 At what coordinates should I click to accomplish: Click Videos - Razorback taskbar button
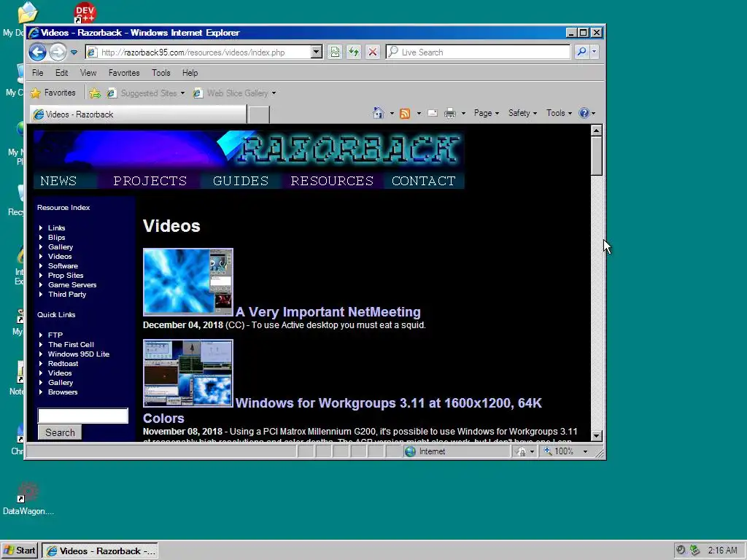(x=100, y=551)
